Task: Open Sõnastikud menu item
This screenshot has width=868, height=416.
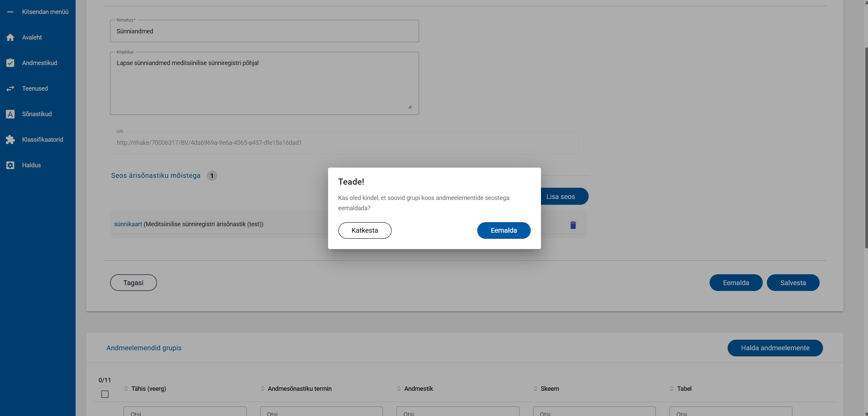Action: (37, 114)
